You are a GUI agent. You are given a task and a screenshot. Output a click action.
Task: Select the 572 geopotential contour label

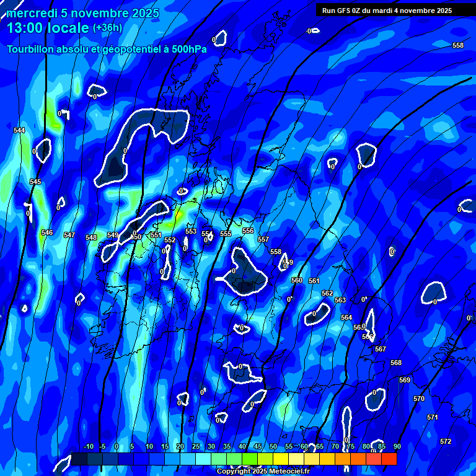[446, 441]
